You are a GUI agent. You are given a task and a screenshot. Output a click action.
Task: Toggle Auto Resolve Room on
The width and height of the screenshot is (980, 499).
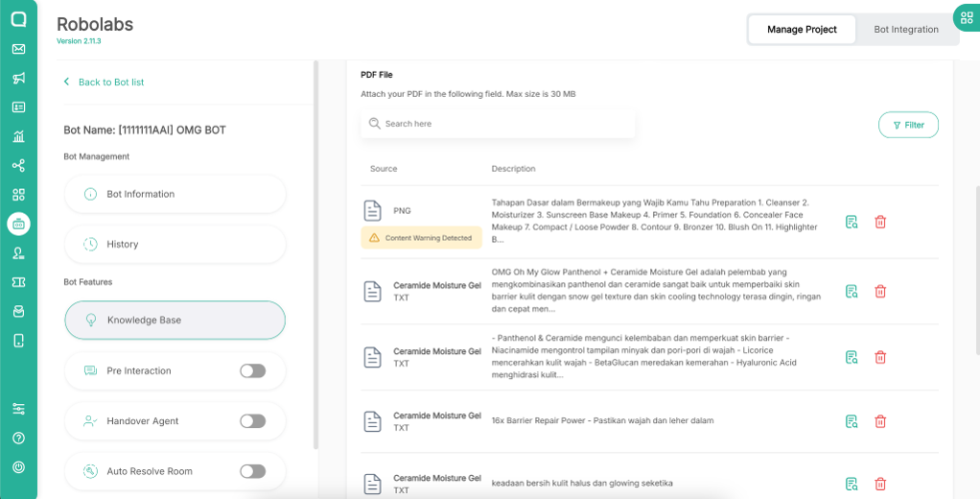252,471
